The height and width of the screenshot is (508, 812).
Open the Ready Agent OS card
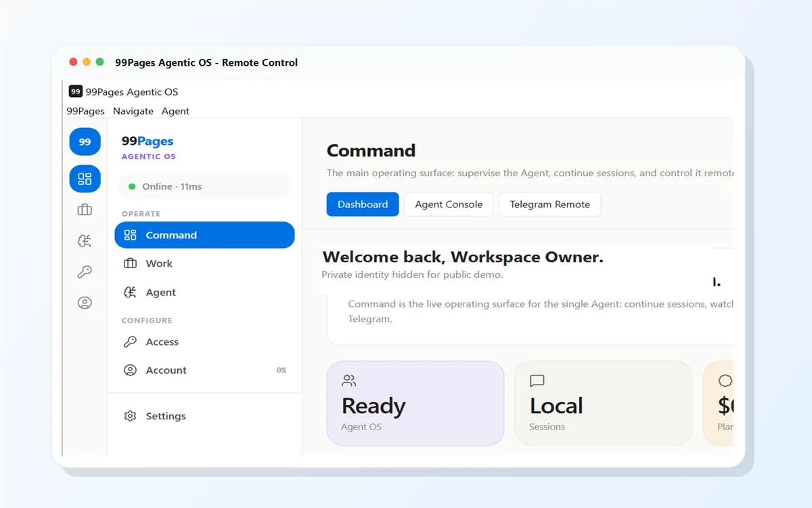tap(415, 403)
